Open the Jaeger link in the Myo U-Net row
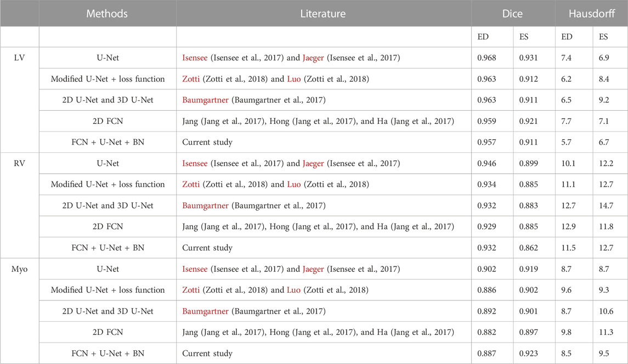Screen dimensions: 628x364 (313, 270)
